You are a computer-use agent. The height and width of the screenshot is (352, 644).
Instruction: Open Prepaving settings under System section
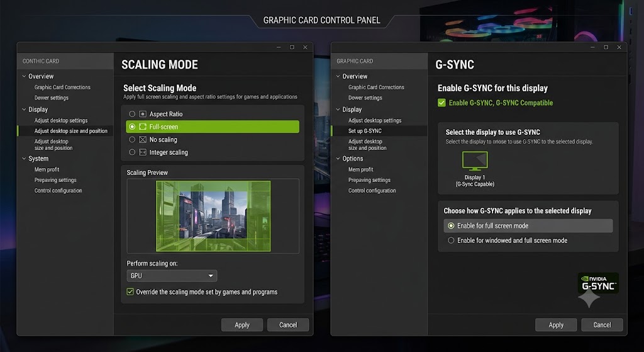click(x=55, y=180)
